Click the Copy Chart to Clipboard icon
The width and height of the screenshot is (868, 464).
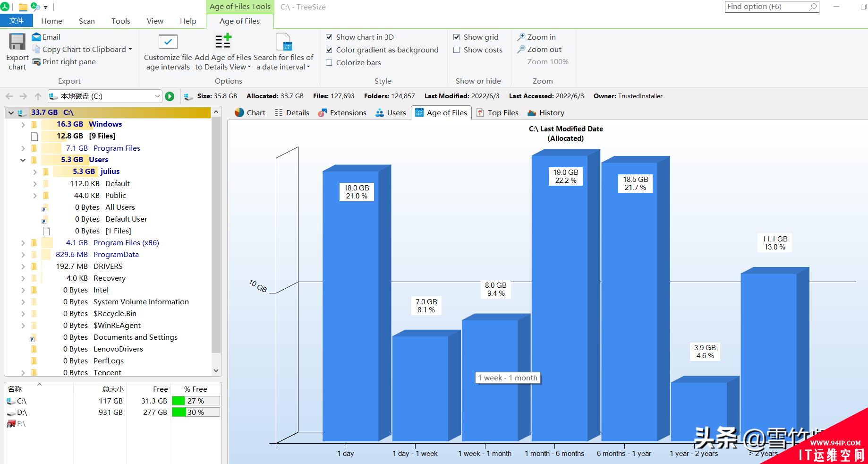(36, 49)
